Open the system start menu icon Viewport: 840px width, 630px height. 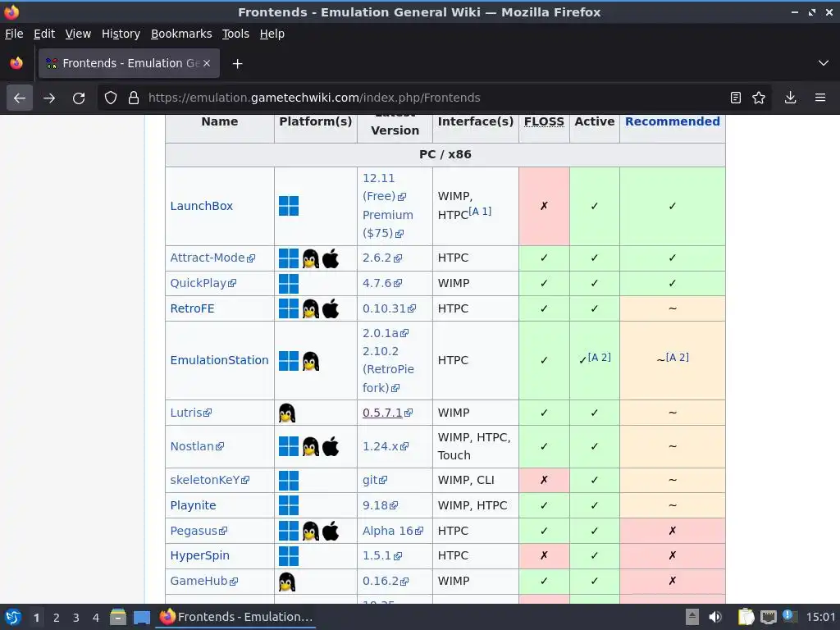(x=13, y=617)
